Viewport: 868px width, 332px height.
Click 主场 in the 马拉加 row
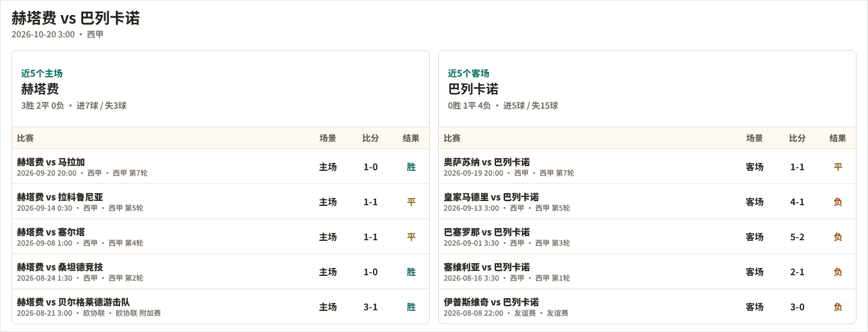pyautogui.click(x=328, y=167)
